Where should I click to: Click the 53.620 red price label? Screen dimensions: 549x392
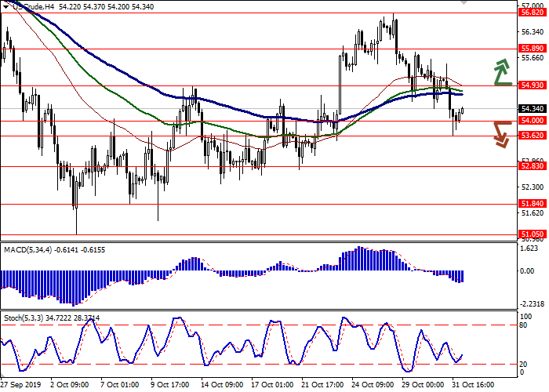(x=531, y=136)
